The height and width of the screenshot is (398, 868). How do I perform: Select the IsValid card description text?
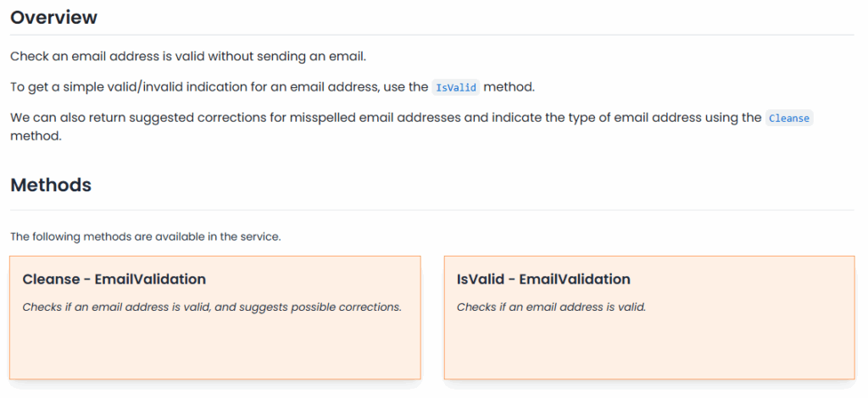(551, 307)
